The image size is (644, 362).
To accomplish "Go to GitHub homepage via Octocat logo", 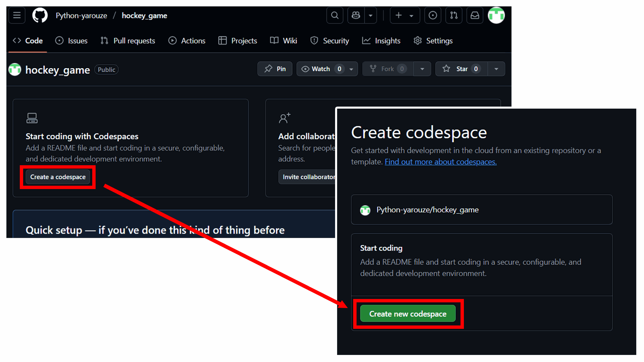I will [x=40, y=15].
